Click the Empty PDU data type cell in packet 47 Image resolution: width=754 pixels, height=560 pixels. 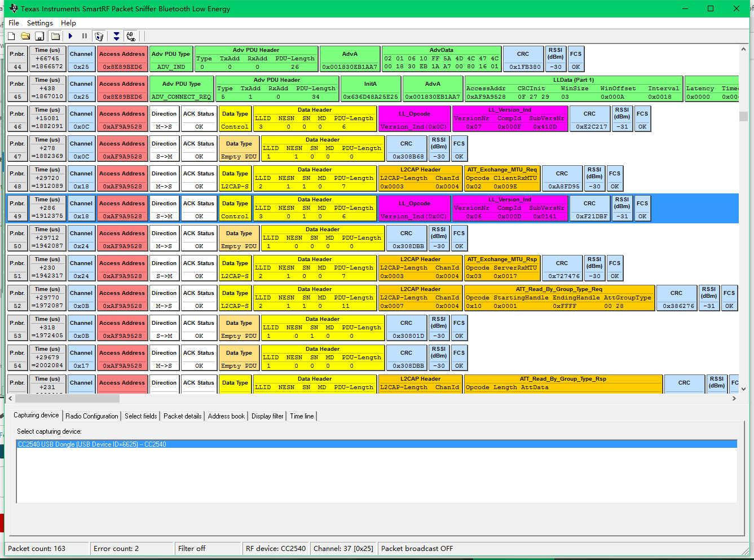(x=239, y=148)
